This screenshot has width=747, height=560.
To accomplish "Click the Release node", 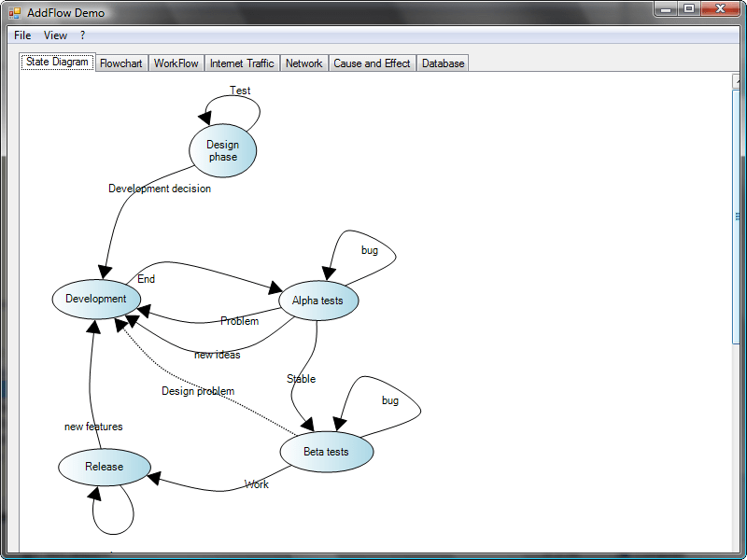I will tap(104, 466).
